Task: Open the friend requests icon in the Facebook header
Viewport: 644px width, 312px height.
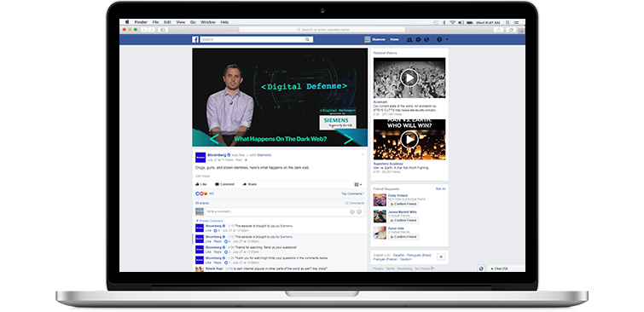Action: [x=409, y=39]
